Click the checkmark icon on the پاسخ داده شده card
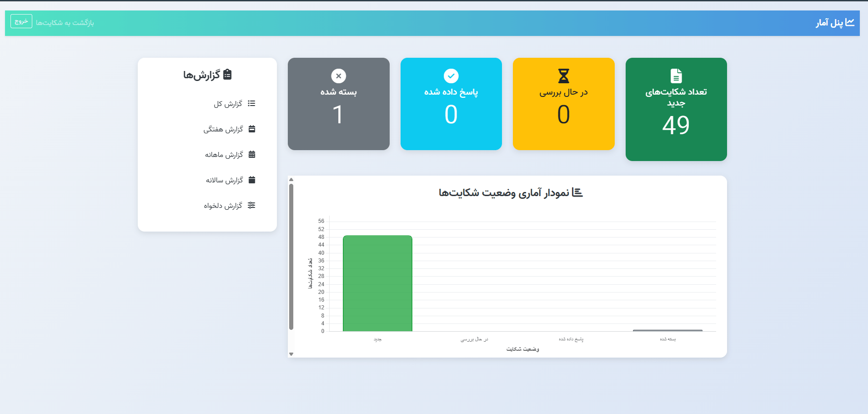Screen dimensions: 868x414 [x=451, y=76]
